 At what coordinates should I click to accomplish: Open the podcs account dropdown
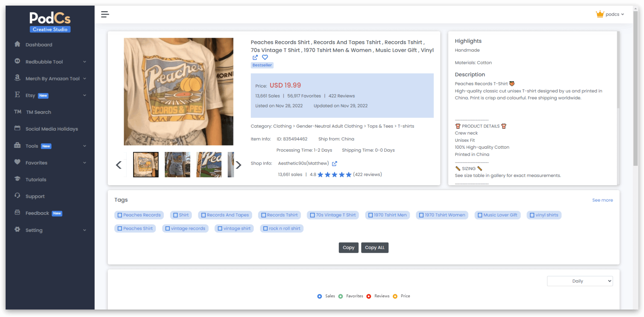pos(615,14)
